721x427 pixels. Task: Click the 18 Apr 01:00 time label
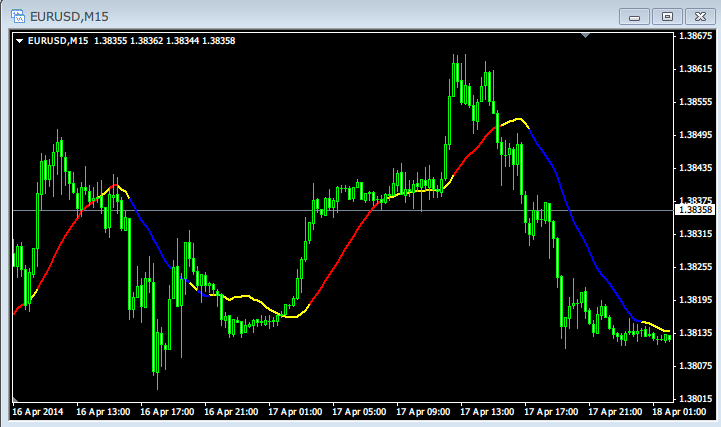point(679,412)
